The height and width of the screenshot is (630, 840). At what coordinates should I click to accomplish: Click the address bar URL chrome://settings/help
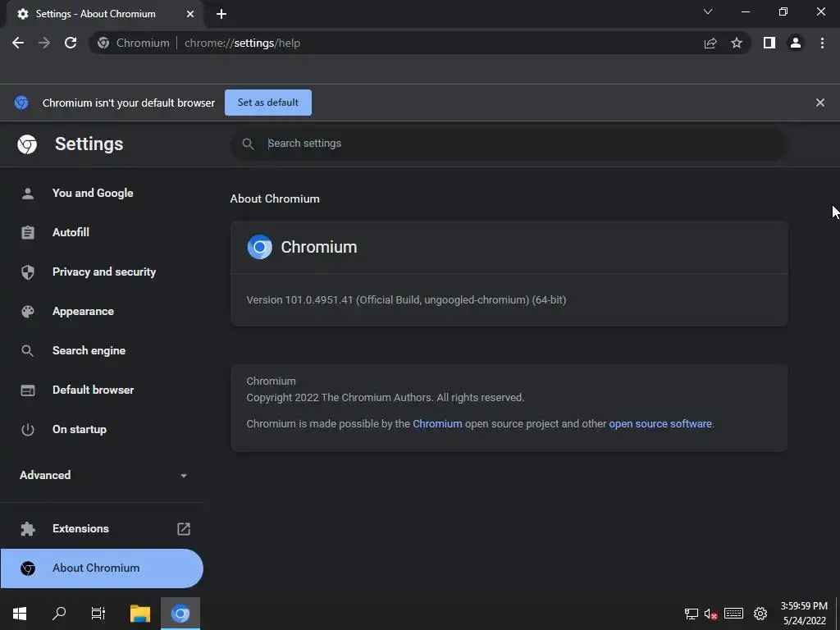click(242, 43)
